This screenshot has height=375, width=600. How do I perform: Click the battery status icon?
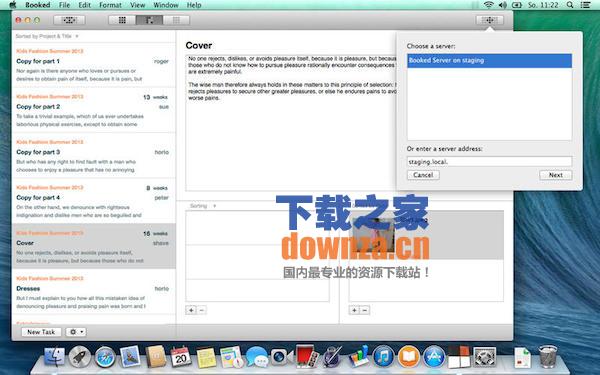517,5
